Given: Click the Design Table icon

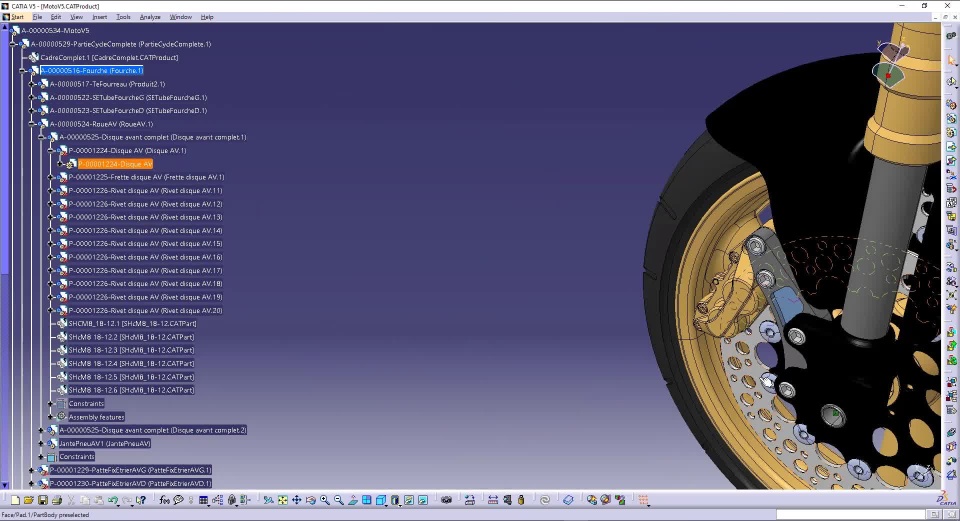Looking at the screenshot, I should (203, 500).
